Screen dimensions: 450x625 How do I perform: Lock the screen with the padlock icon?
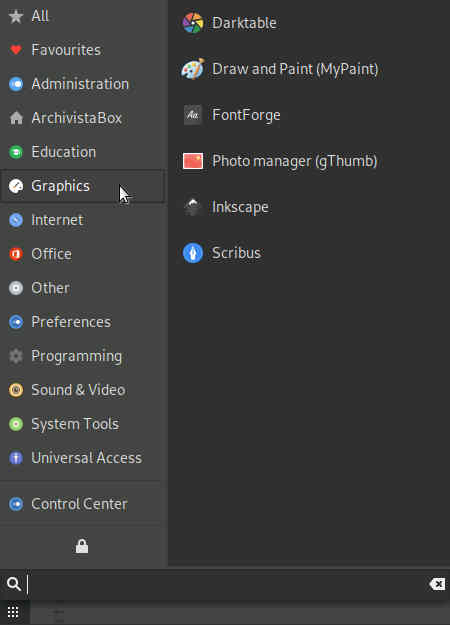pyautogui.click(x=82, y=546)
